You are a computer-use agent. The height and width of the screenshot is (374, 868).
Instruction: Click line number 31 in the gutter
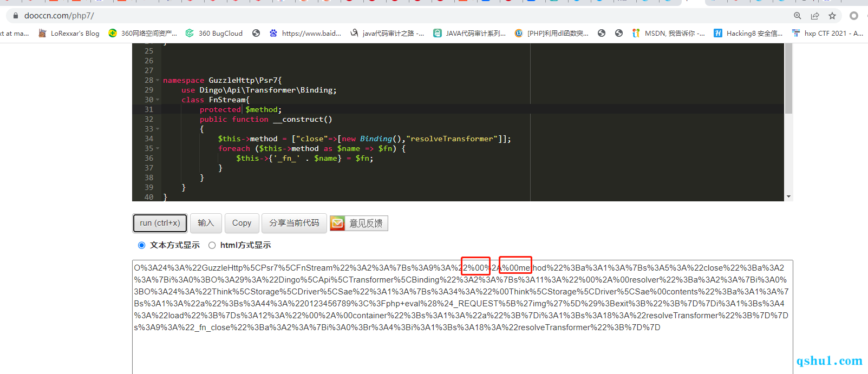pyautogui.click(x=149, y=109)
